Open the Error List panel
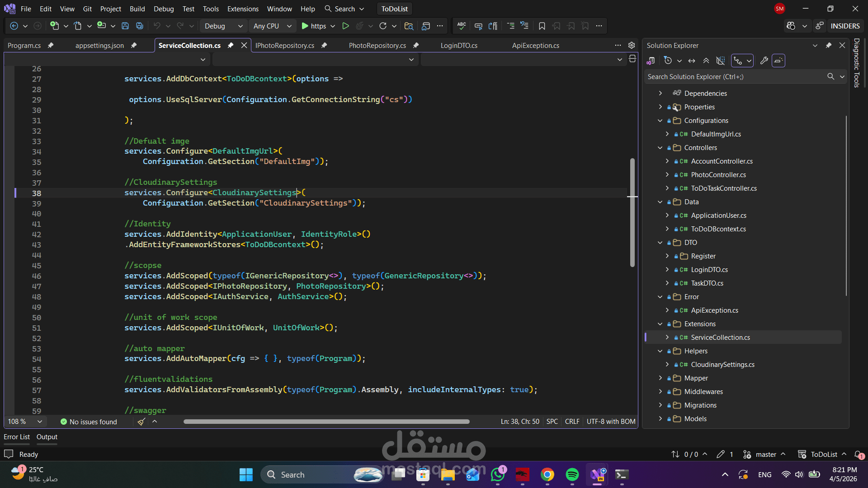This screenshot has height=488, width=868. pyautogui.click(x=17, y=437)
